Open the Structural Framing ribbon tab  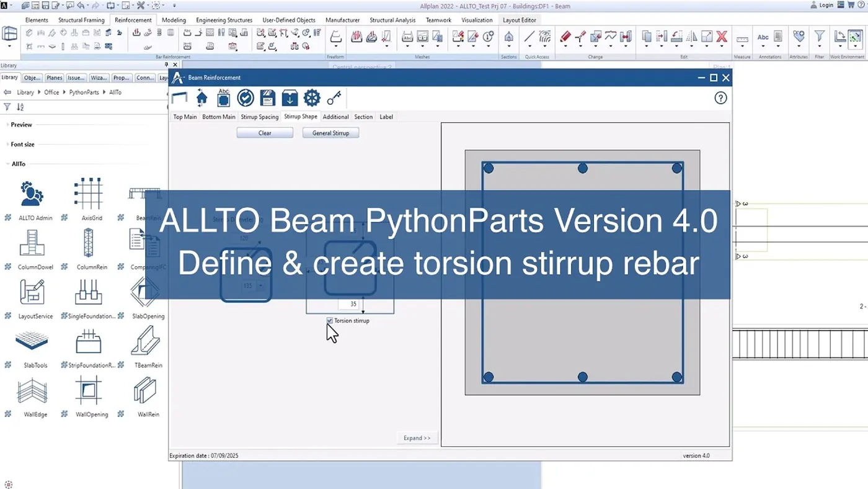point(81,20)
